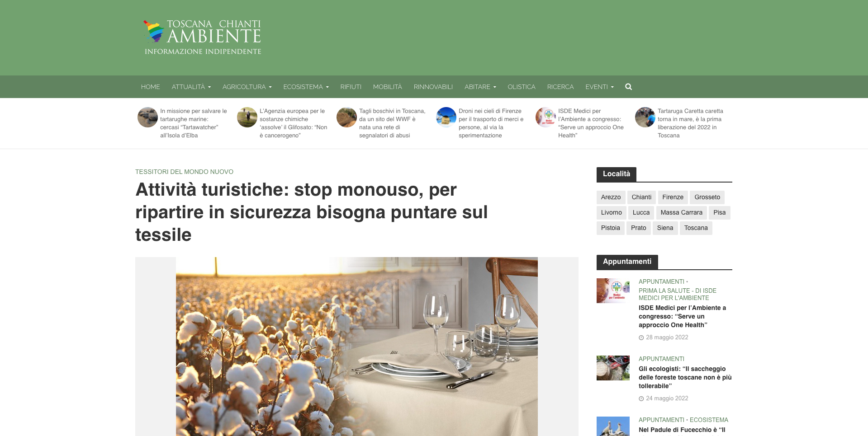Click the Siena locality tag
Screen dimensions: 868x436
(665, 228)
